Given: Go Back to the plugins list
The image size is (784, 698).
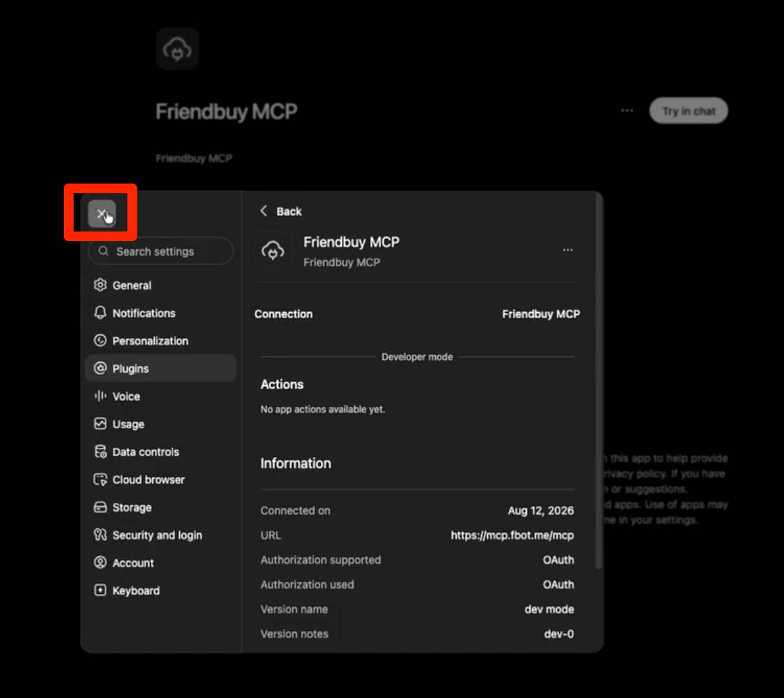Looking at the screenshot, I should point(281,211).
